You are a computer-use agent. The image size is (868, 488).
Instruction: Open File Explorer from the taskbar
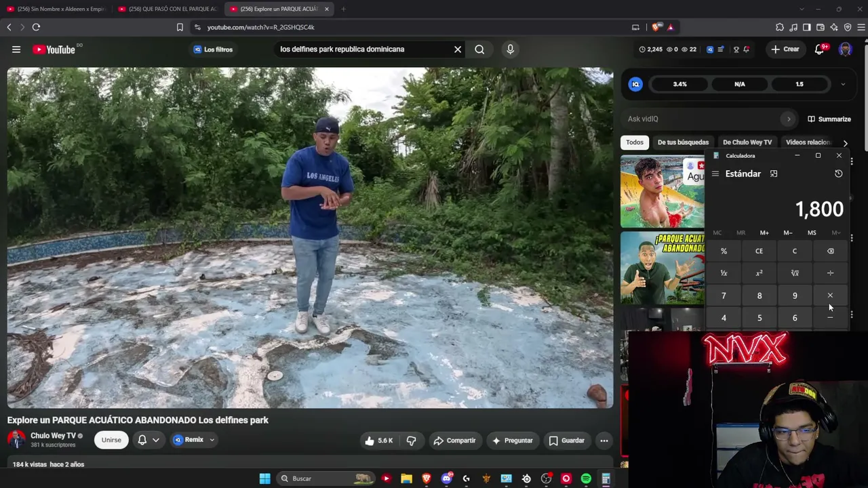[406, 479]
